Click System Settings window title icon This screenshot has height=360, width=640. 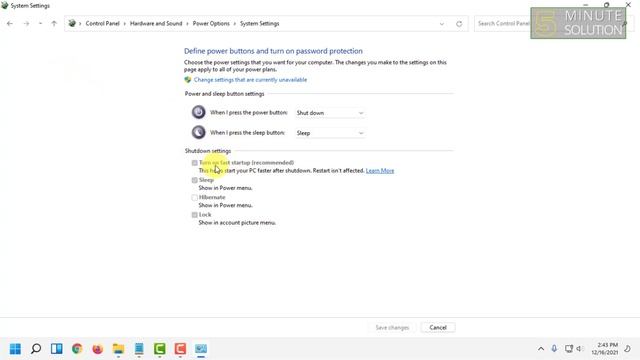[x=4, y=5]
